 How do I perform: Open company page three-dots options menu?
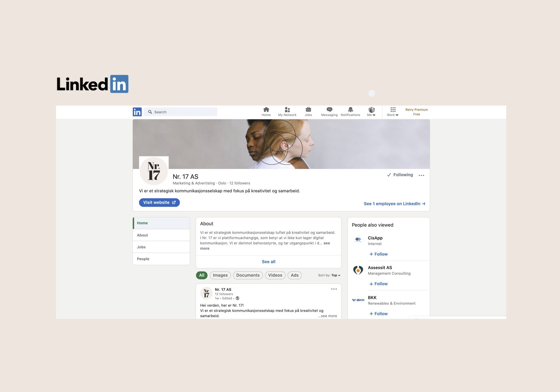tap(421, 175)
